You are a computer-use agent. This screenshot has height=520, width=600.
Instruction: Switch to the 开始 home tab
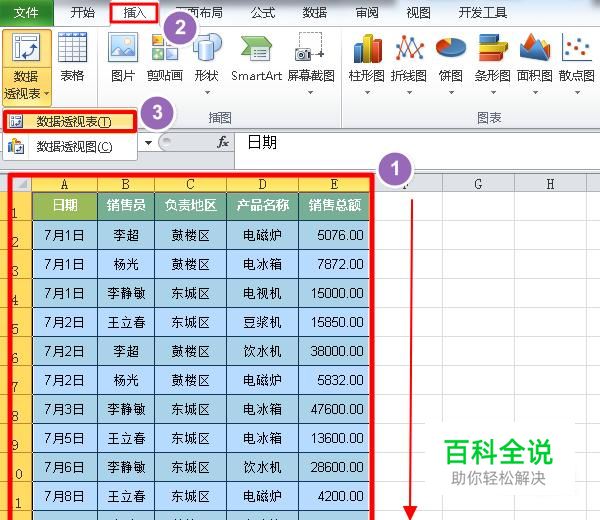pos(82,13)
